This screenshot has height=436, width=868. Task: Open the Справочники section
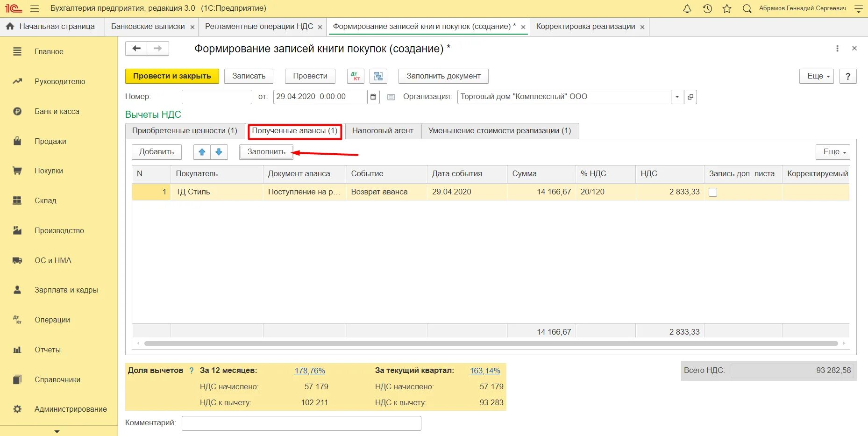click(x=57, y=379)
